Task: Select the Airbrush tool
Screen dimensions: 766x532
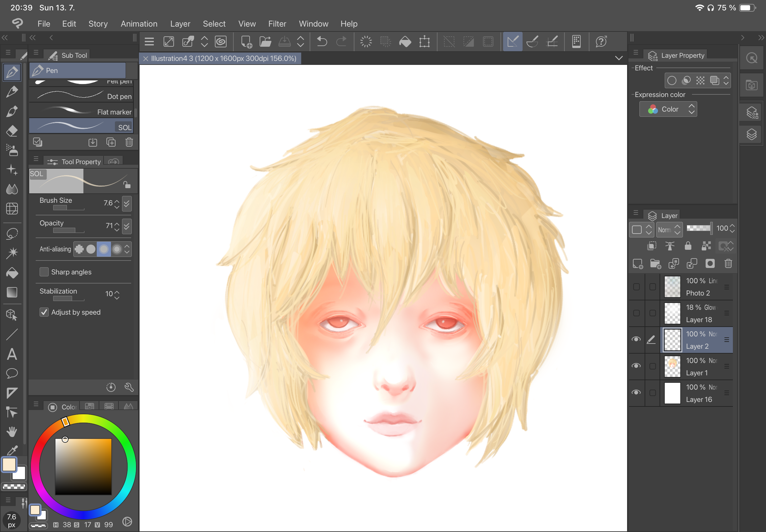Action: [x=12, y=150]
